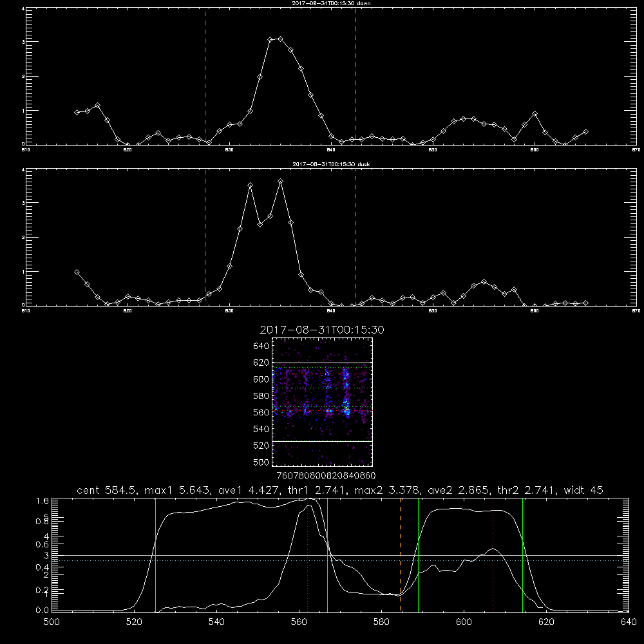Select the green vertical line near 614 in bottom plot
This screenshot has width=644, height=644.
522,554
